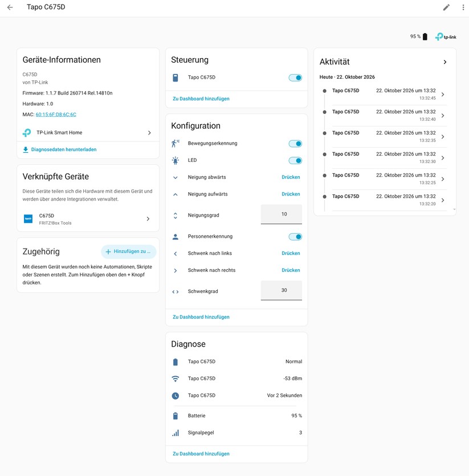Click the Schwenkgrad value field
The width and height of the screenshot is (469, 476).
pyautogui.click(x=281, y=291)
